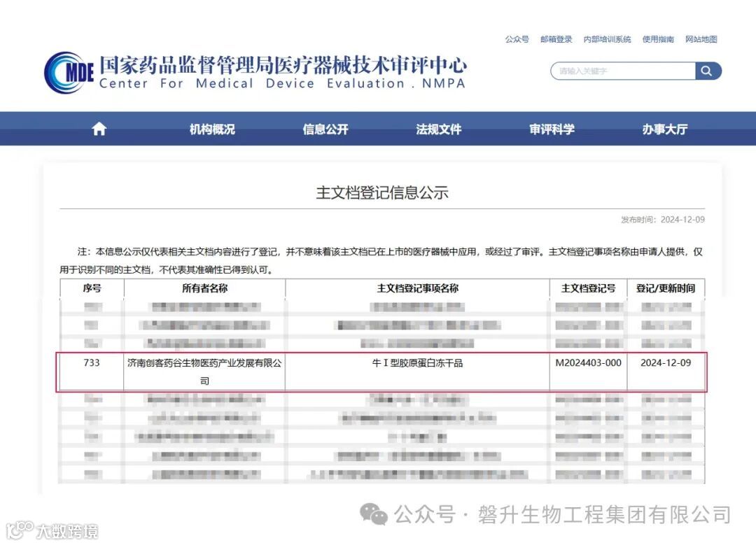Click the 序号 column header
This screenshot has width=756, height=545.
point(92,288)
